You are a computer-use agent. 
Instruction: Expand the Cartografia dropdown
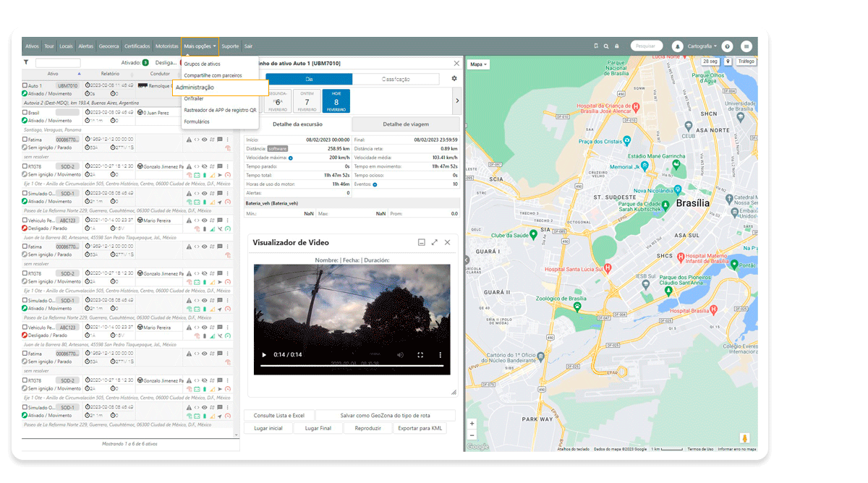point(702,46)
